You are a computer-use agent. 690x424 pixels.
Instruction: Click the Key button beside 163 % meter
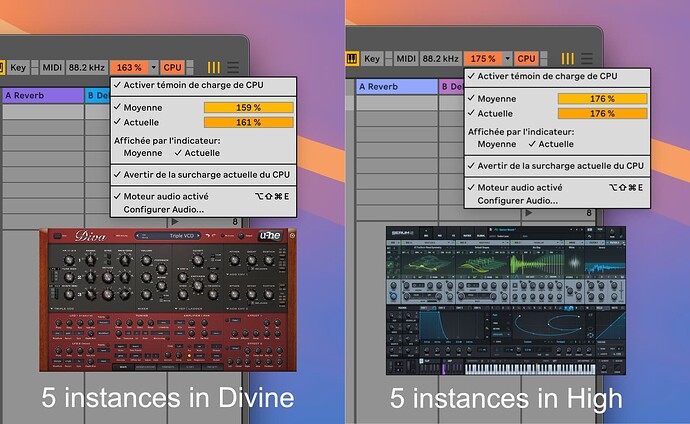pyautogui.click(x=18, y=67)
